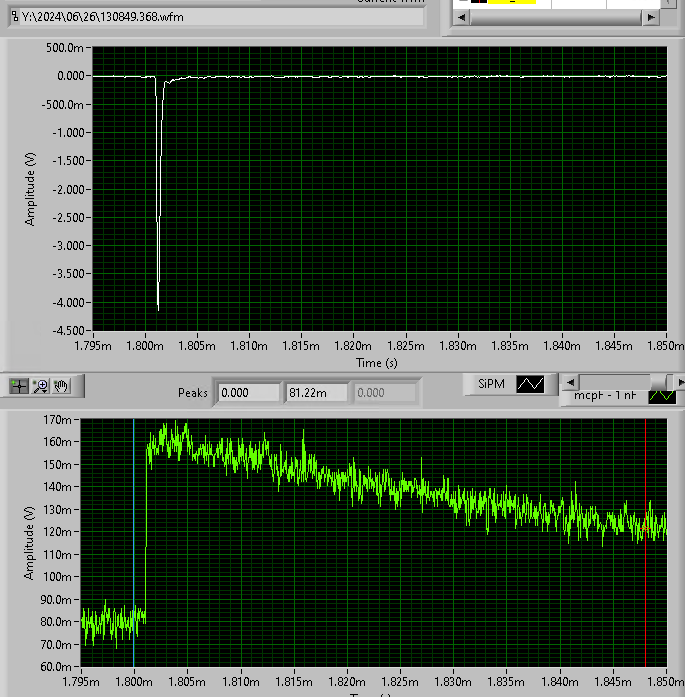The image size is (685, 697).
Task: Select the crosshair cursor tool in graph palette
Action: click(x=19, y=386)
